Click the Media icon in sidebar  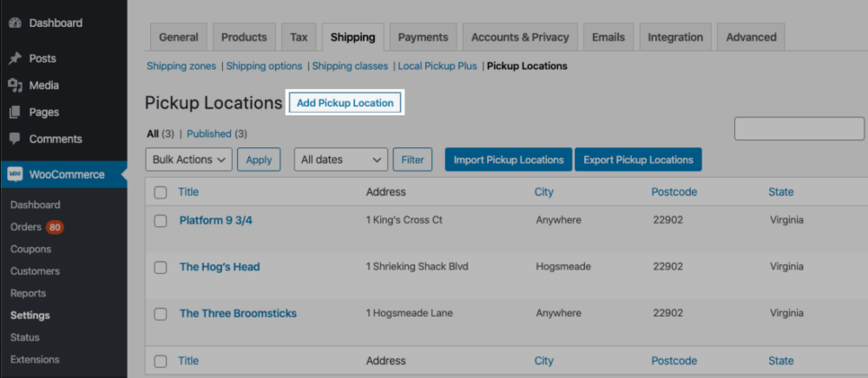pyautogui.click(x=15, y=86)
